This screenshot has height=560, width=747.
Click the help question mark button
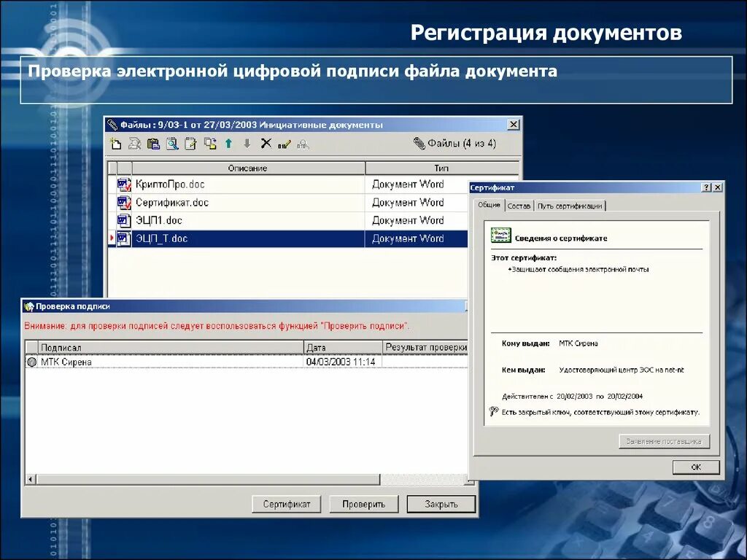[707, 187]
